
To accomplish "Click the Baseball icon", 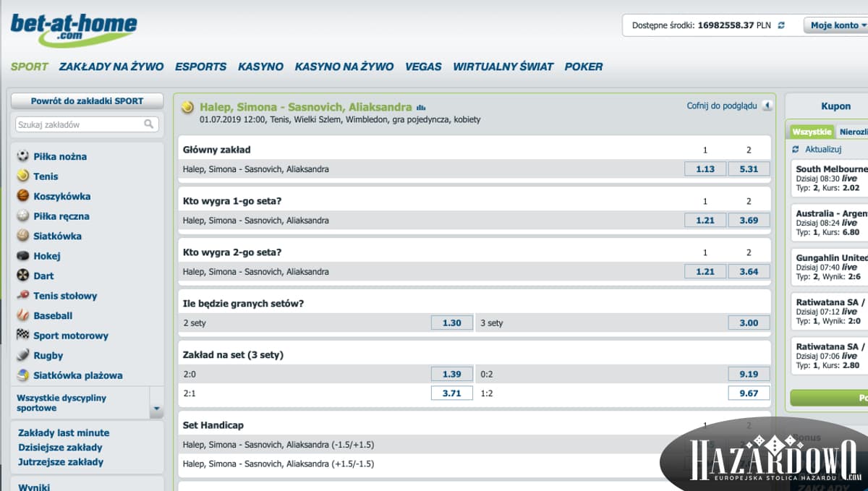I will (23, 315).
